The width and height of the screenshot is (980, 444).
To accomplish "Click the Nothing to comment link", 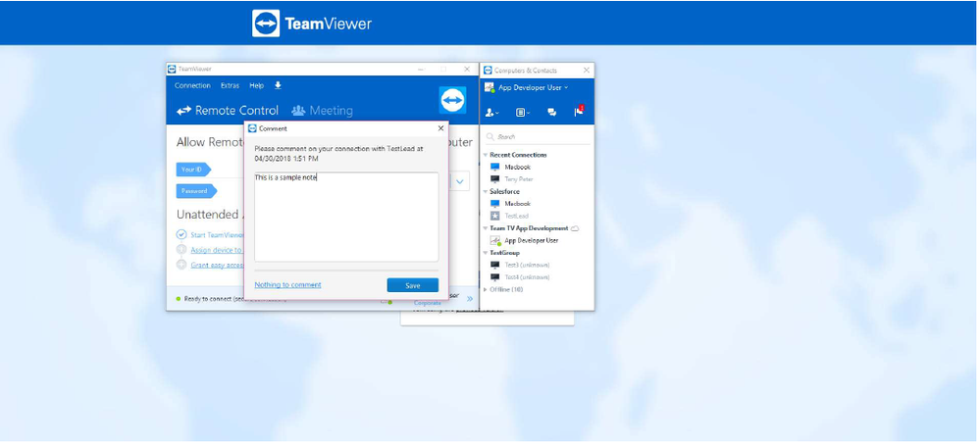I will [x=287, y=285].
